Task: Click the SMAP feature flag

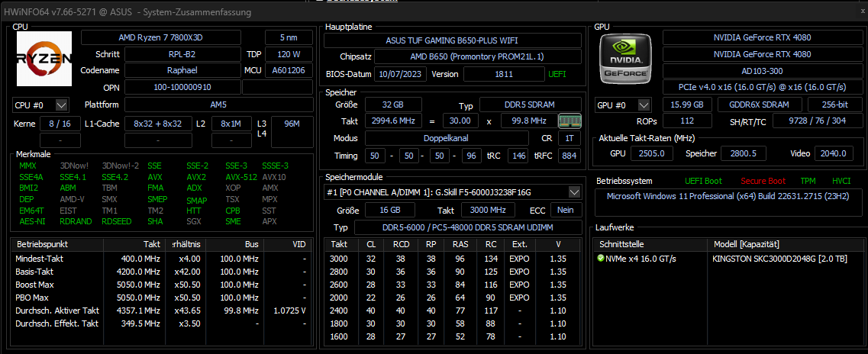Action: tap(197, 200)
